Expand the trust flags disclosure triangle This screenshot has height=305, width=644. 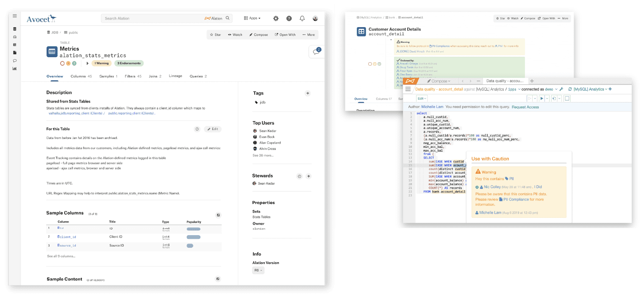[88, 64]
